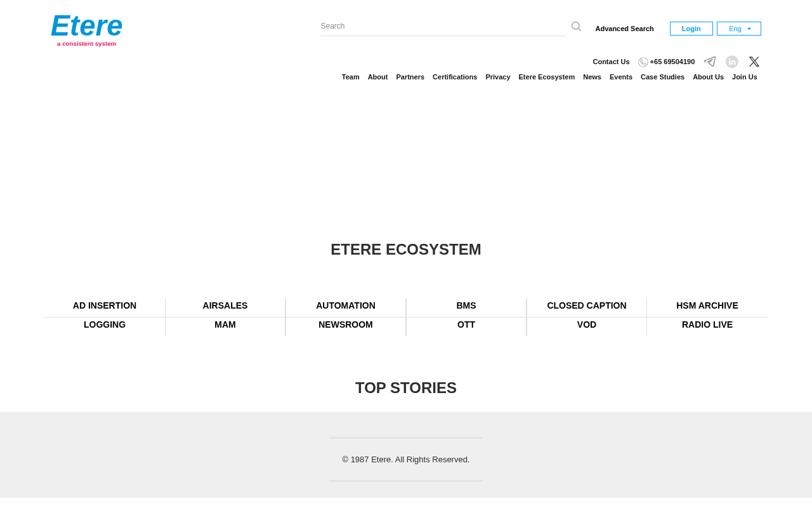Open the Privacy menu item
Viewport: 812px width, 508px height.
pyautogui.click(x=498, y=77)
